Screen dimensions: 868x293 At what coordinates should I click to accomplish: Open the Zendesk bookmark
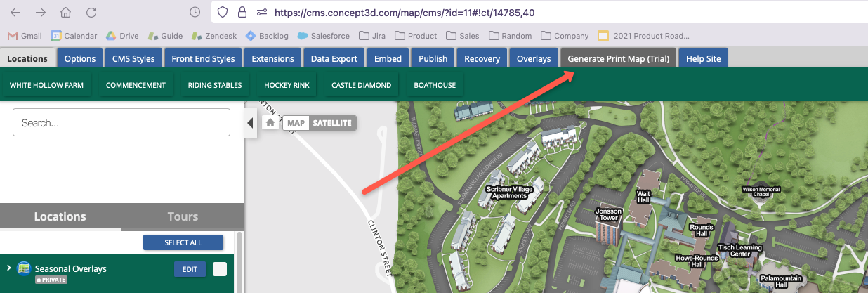pyautogui.click(x=214, y=36)
